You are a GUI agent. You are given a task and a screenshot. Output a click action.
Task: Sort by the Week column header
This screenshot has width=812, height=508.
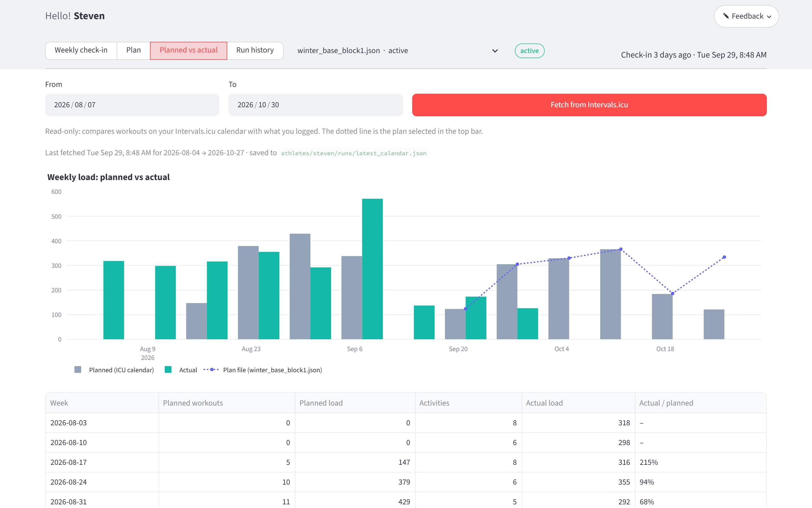coord(102,403)
